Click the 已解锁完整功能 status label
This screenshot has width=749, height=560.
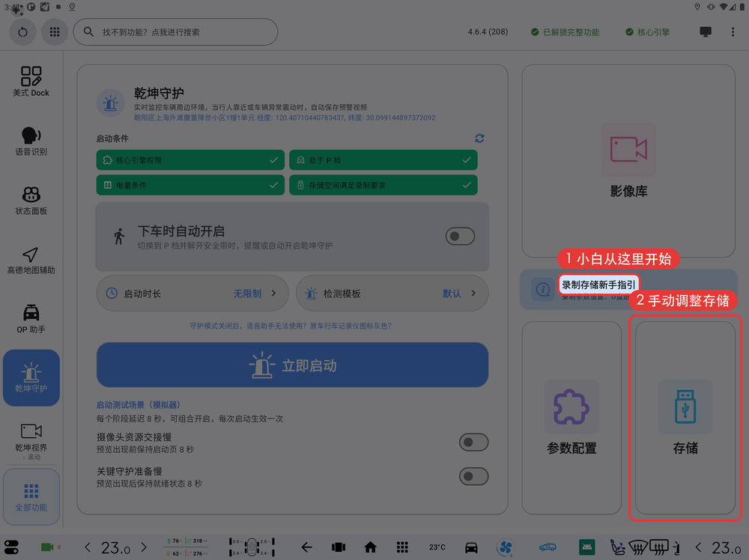(x=565, y=32)
